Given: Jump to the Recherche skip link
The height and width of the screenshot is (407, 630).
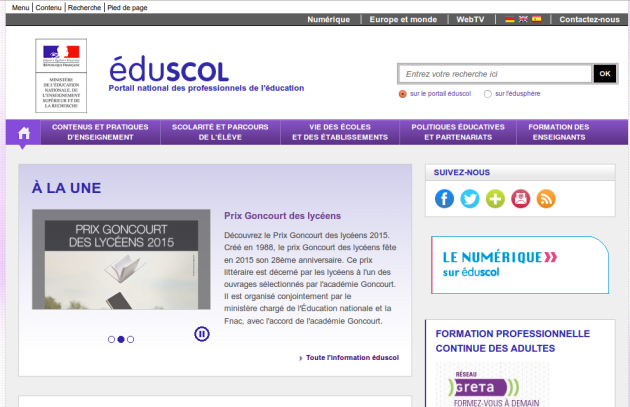Looking at the screenshot, I should coord(84,8).
